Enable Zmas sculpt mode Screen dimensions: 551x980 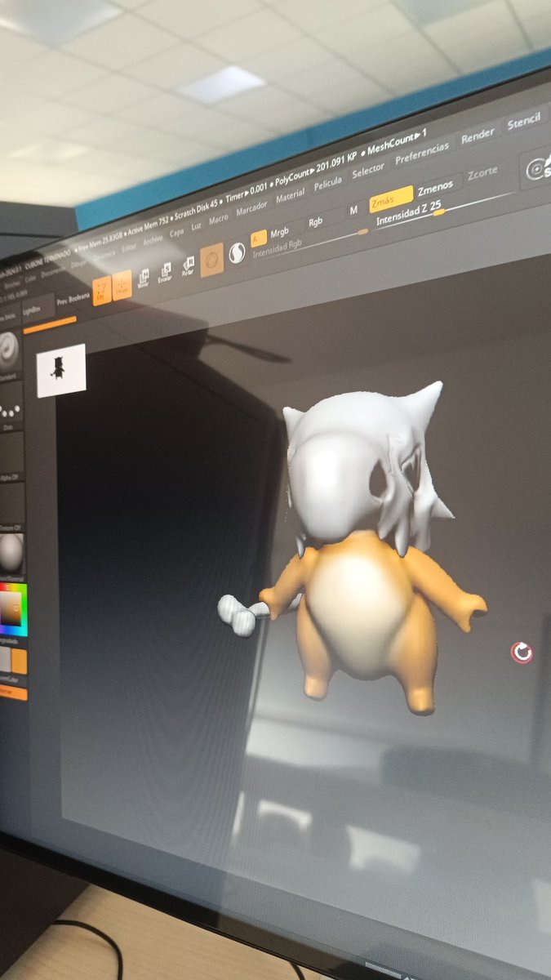coord(390,199)
